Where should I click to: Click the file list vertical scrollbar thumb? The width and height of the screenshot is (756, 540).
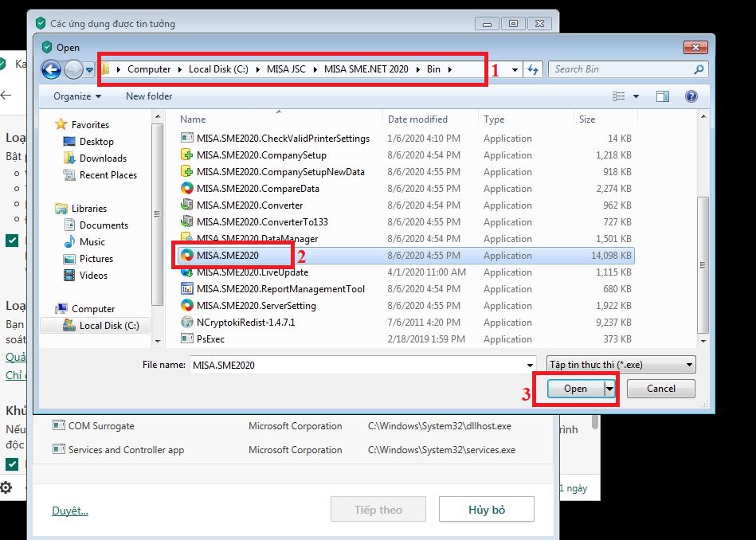click(703, 265)
